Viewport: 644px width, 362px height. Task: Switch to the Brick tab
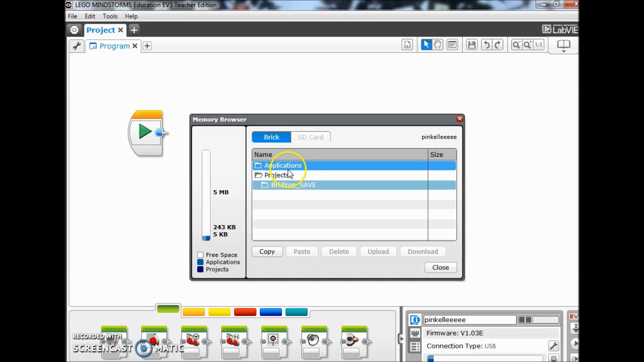point(271,137)
